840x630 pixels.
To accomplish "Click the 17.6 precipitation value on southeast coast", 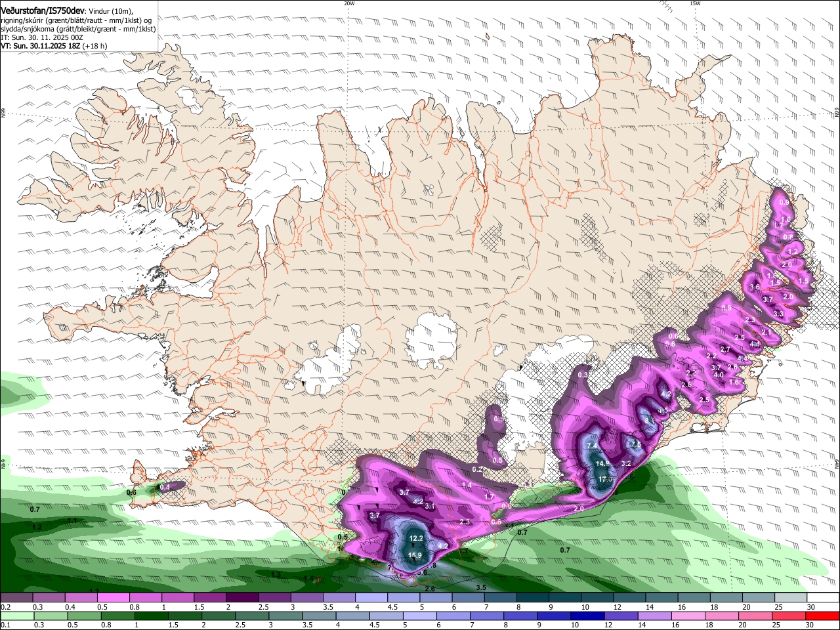I will (x=605, y=479).
